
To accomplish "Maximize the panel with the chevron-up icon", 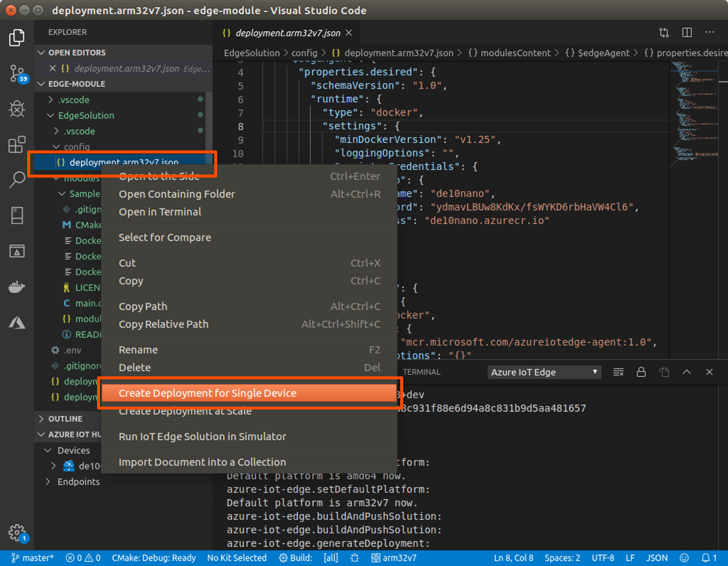I will point(687,372).
